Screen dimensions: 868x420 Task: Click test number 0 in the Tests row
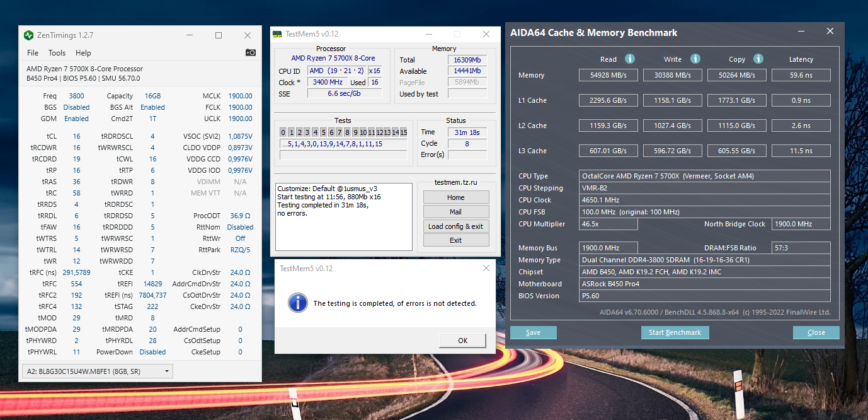[283, 132]
